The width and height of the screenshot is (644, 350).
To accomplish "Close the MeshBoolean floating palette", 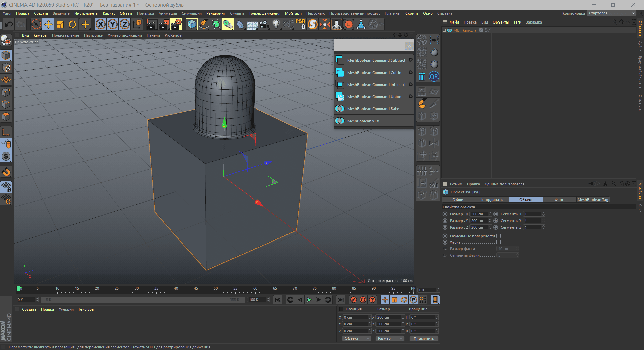I will point(409,46).
